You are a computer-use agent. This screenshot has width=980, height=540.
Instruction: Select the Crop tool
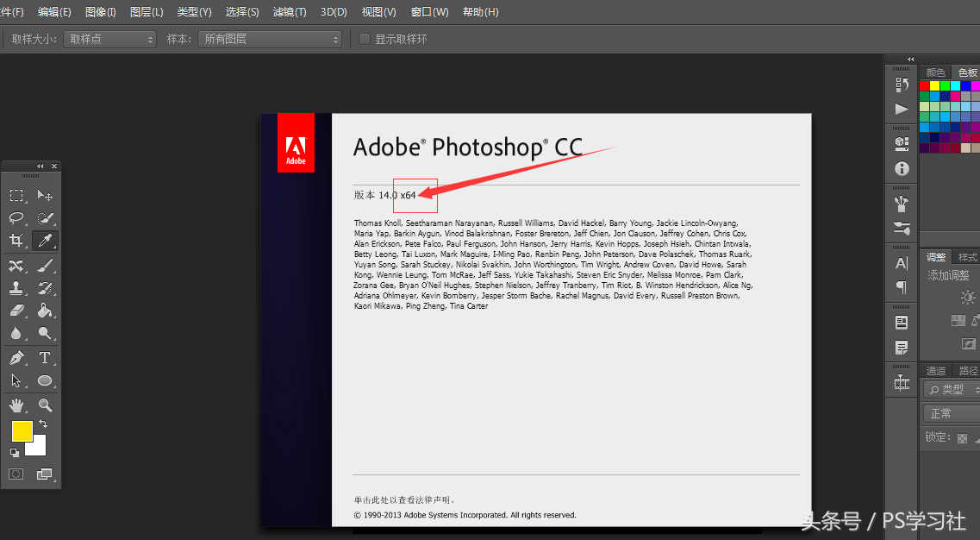(x=16, y=241)
